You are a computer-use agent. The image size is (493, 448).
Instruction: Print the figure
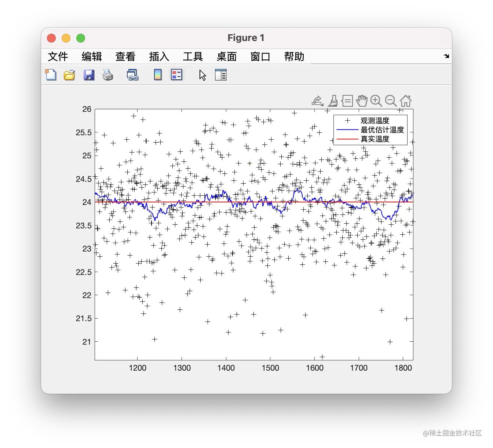[108, 75]
